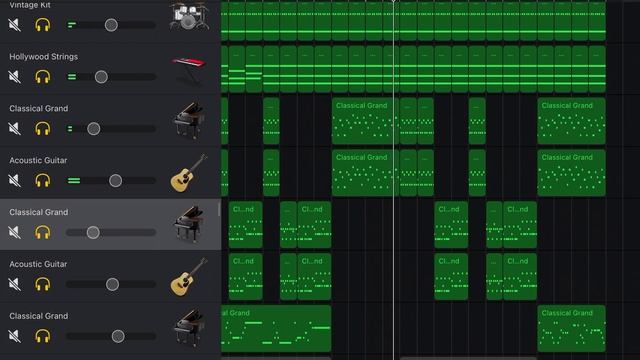Click the Hollywood Strings volume slider knob

click(101, 77)
